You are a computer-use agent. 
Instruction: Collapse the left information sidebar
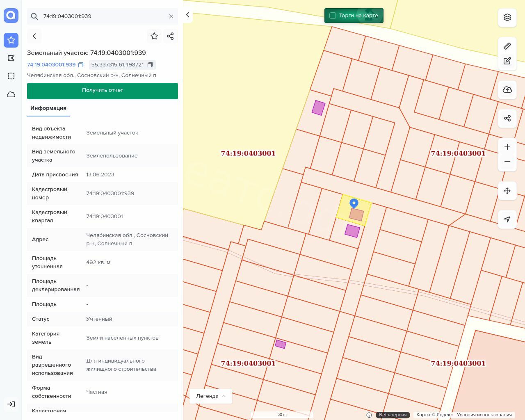coord(188,15)
